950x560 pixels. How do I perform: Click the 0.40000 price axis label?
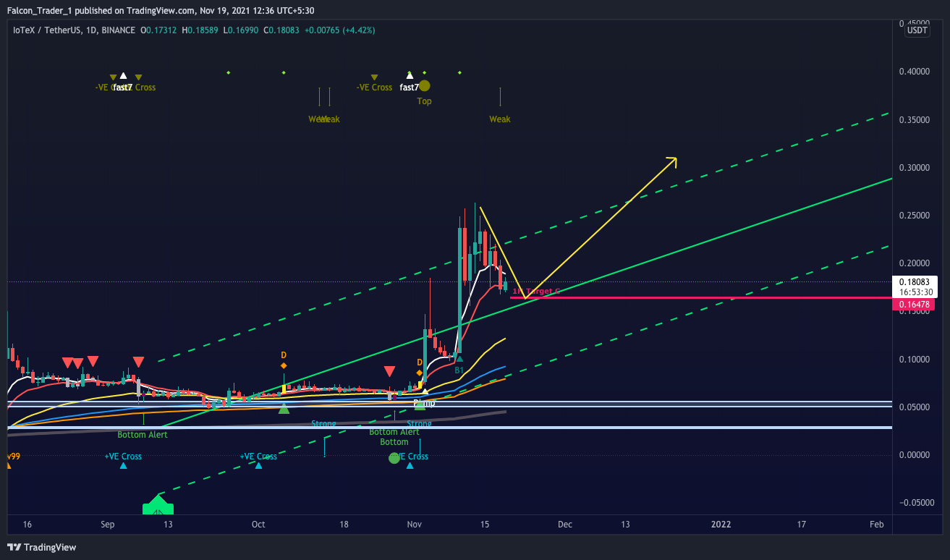pos(914,72)
